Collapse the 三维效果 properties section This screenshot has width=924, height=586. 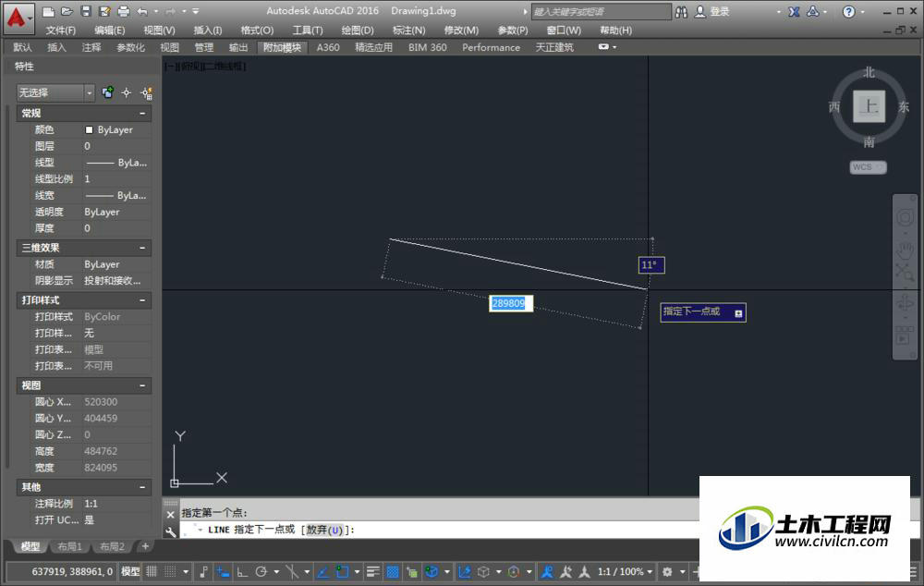point(142,249)
